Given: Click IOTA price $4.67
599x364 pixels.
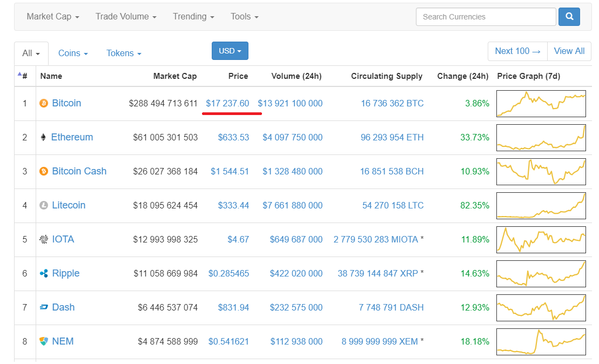Looking at the screenshot, I should [238, 239].
